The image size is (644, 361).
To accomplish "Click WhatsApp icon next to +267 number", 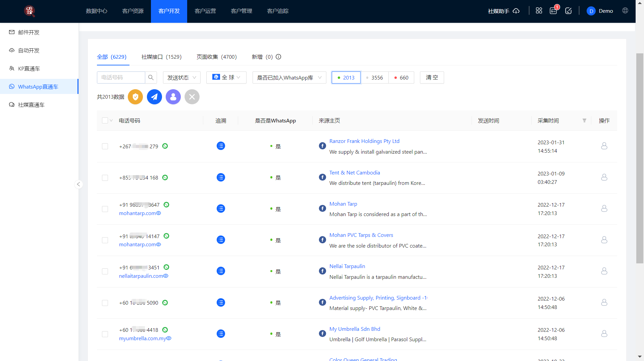I will click(x=165, y=146).
